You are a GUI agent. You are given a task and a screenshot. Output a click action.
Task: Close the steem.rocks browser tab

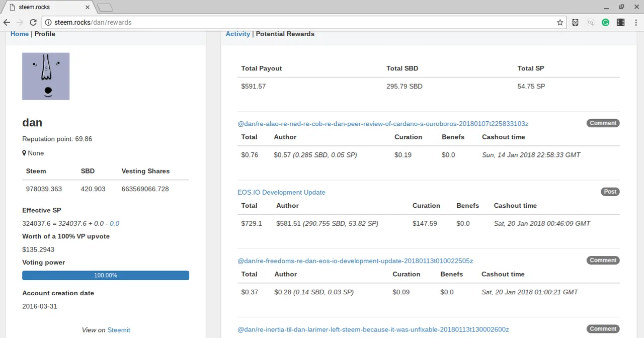point(88,8)
